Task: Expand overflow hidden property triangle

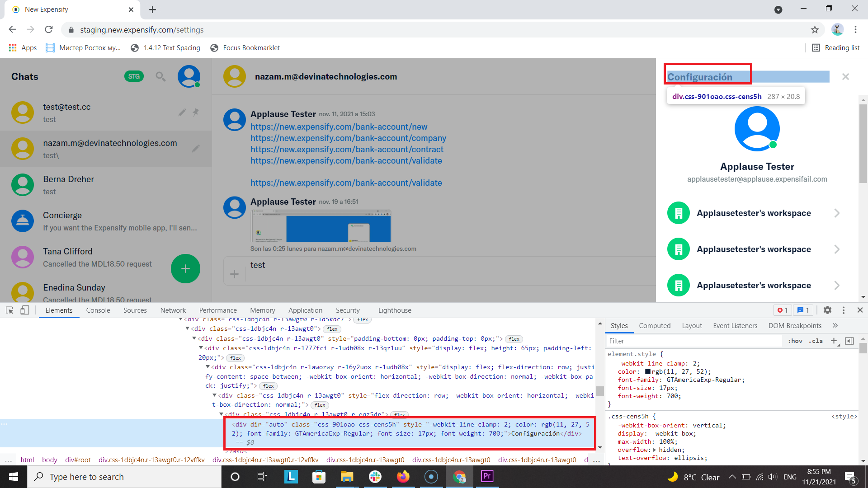Action: click(654, 450)
